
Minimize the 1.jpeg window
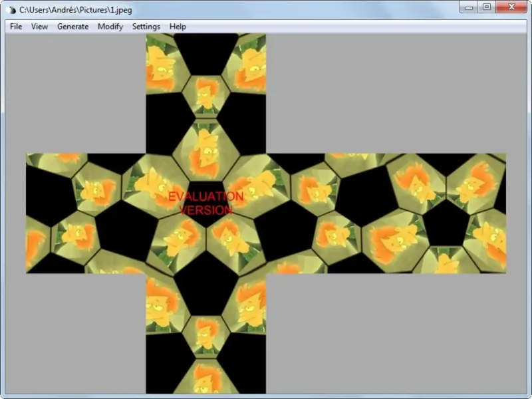pyautogui.click(x=469, y=7)
